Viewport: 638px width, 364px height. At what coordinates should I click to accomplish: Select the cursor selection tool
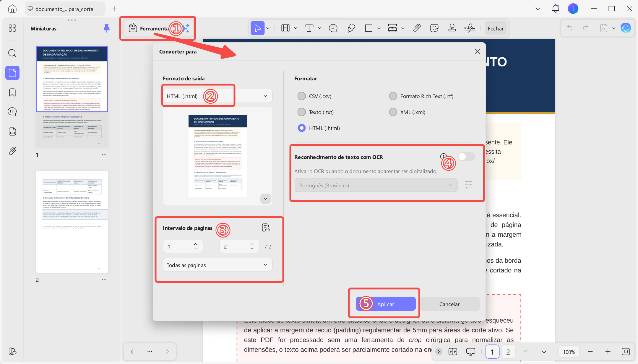coord(257,28)
